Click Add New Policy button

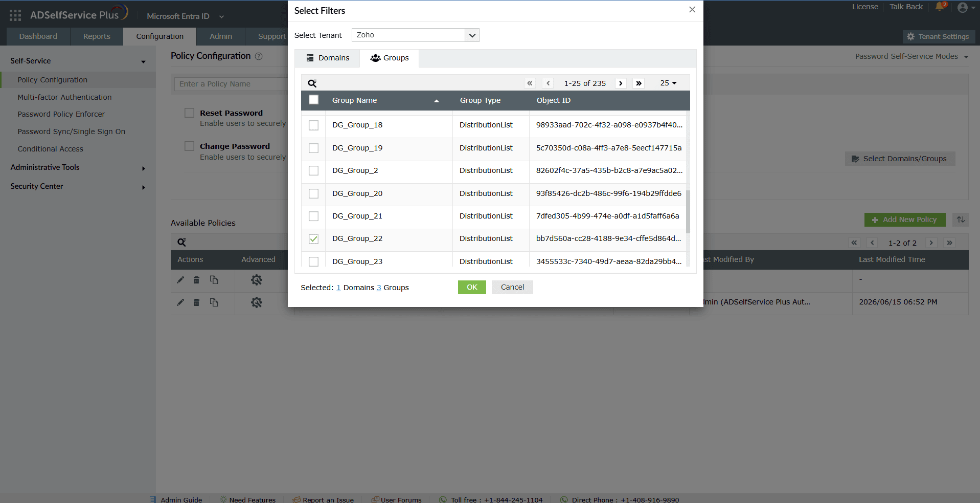click(x=905, y=220)
